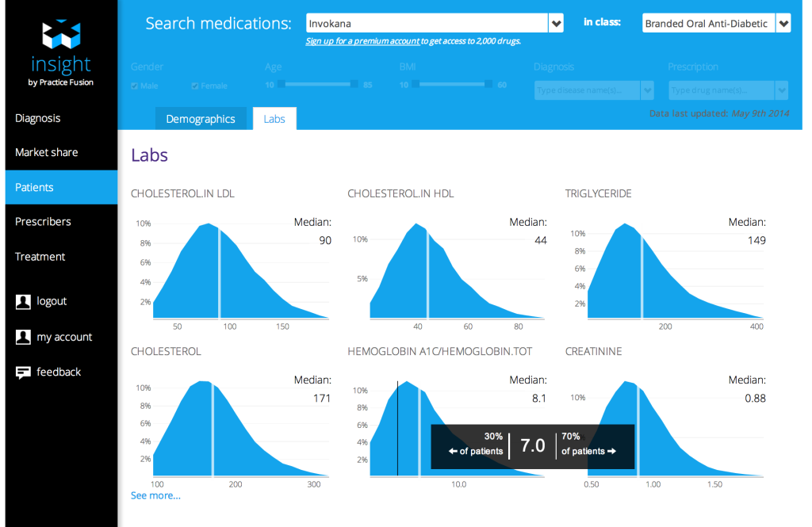Click the LDL median value 90
The image size is (812, 527).
[325, 240]
